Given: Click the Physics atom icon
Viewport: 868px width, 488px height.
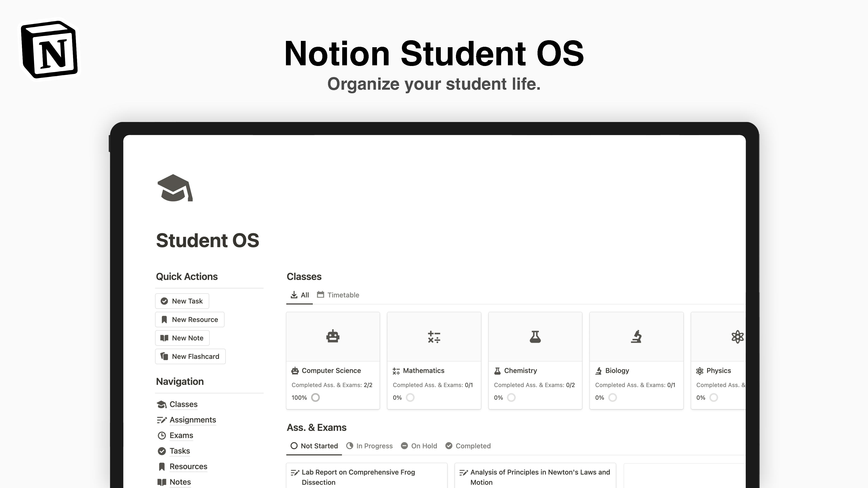Looking at the screenshot, I should (738, 336).
